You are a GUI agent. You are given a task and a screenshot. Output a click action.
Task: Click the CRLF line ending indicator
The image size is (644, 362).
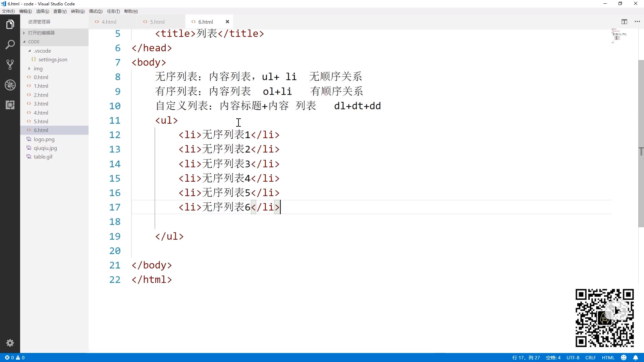[x=590, y=358]
